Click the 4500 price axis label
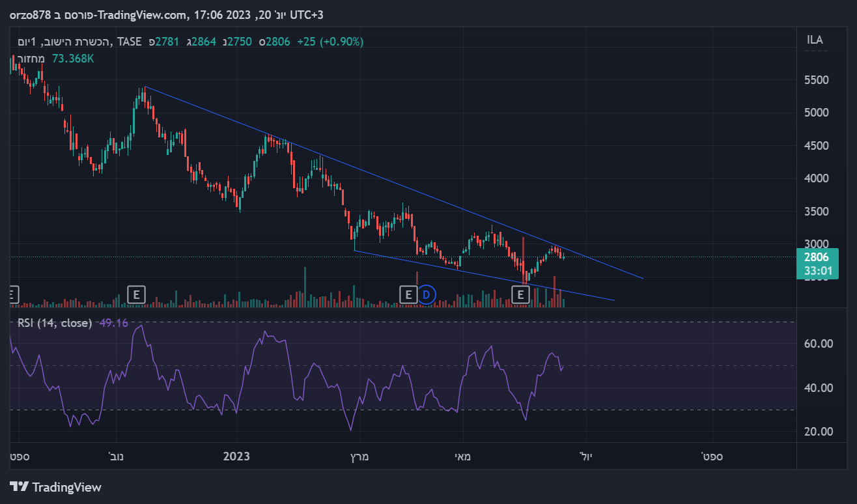Image resolution: width=857 pixels, height=504 pixels. 816,146
